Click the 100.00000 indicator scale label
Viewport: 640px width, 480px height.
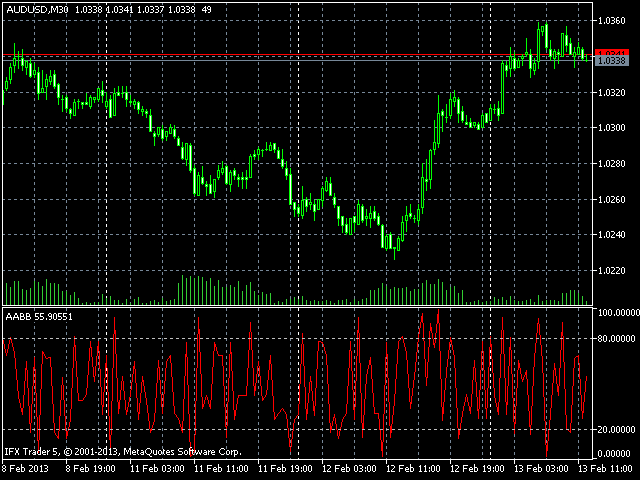tap(618, 313)
